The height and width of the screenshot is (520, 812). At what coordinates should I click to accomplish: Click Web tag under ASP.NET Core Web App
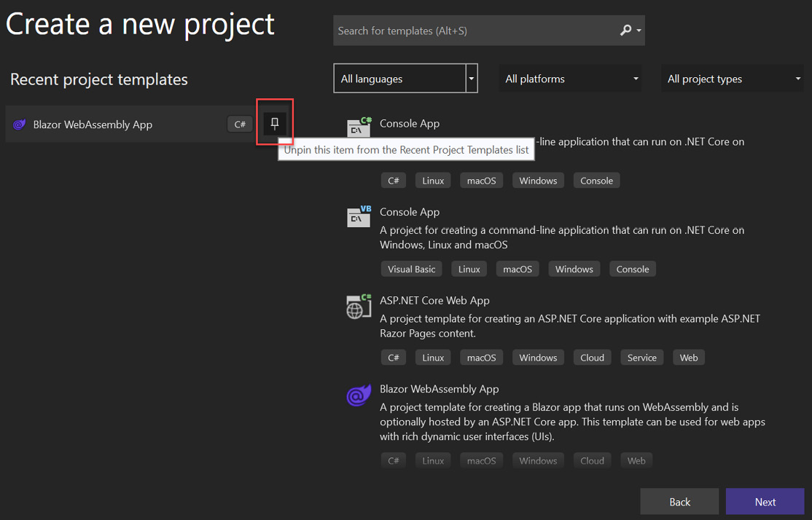coord(688,358)
